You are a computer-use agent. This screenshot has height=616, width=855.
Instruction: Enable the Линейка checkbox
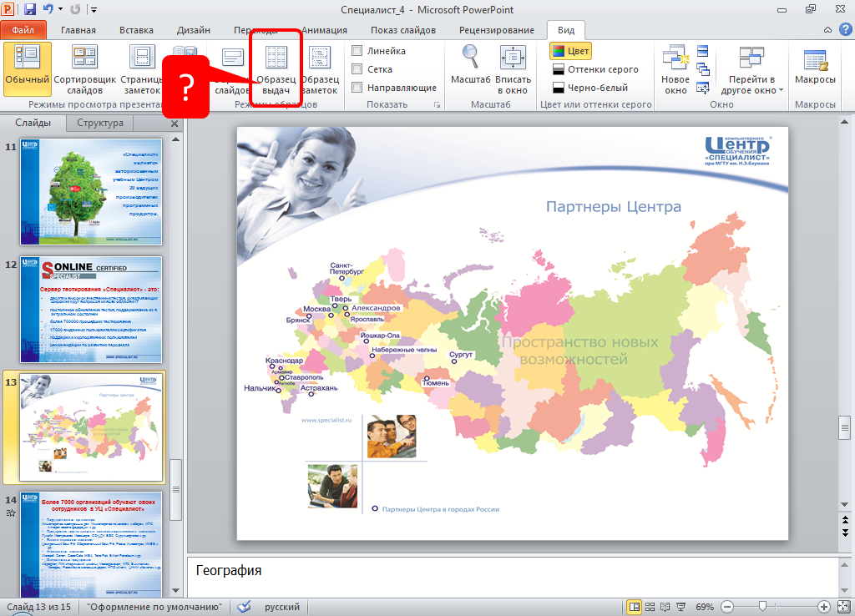(x=357, y=51)
